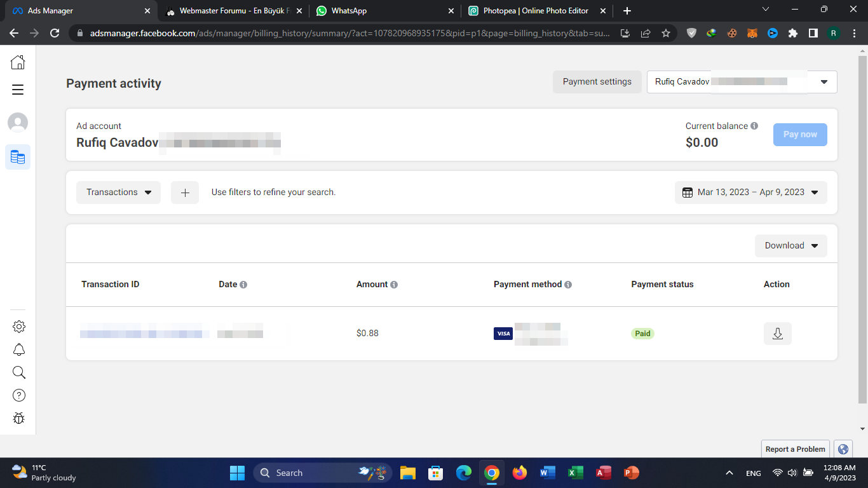Show hidden icons in the system tray
This screenshot has width=868, height=488.
[729, 473]
